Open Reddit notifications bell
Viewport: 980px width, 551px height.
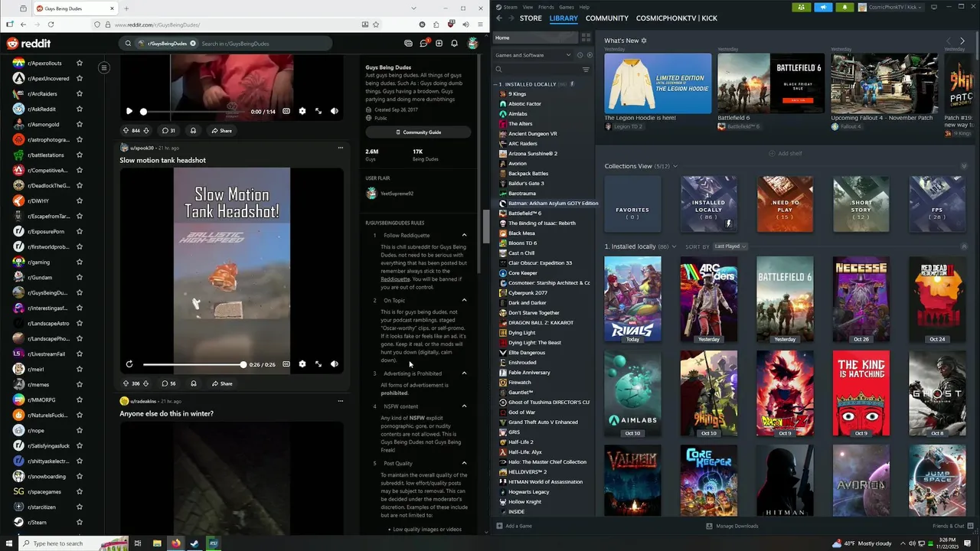[454, 44]
